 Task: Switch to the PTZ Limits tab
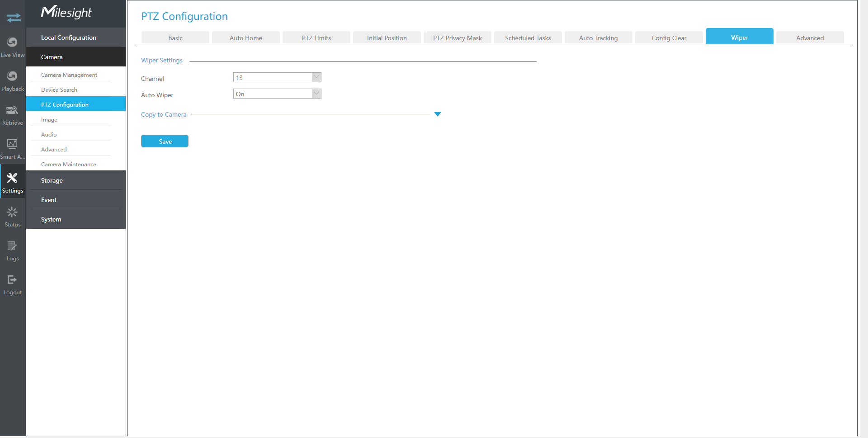coord(316,38)
